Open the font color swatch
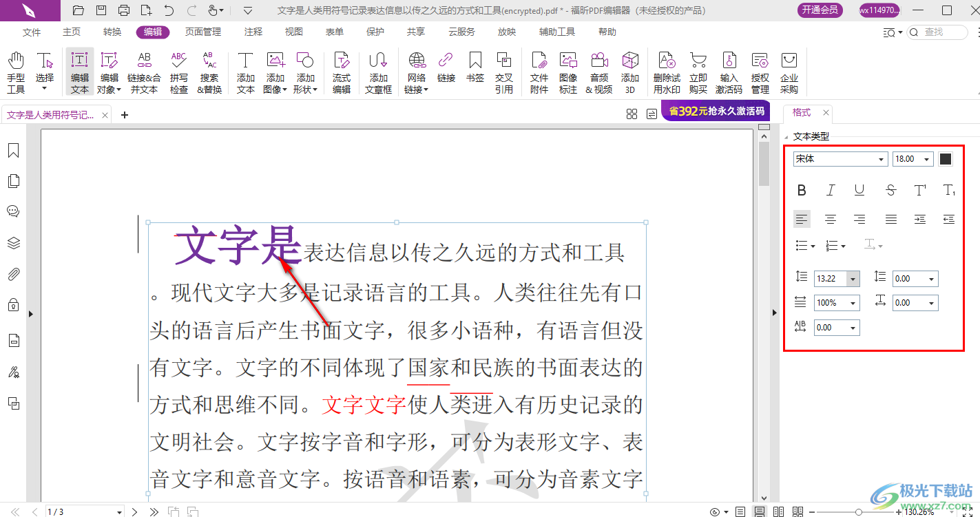The image size is (980, 517). click(x=946, y=159)
